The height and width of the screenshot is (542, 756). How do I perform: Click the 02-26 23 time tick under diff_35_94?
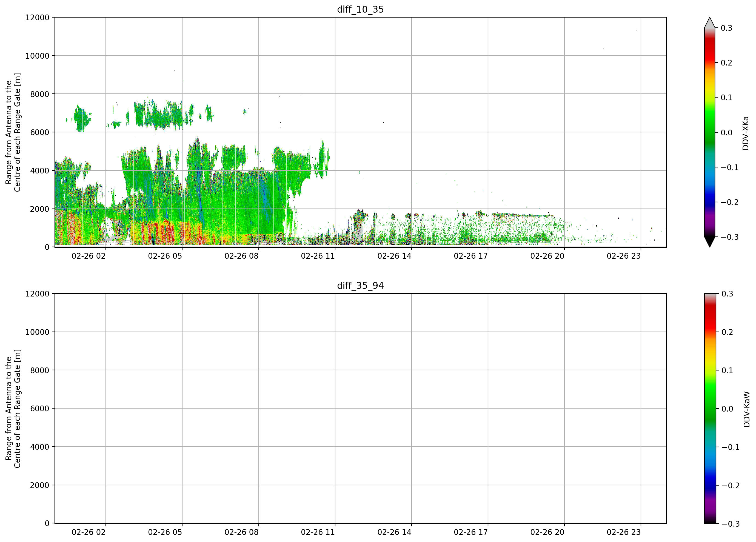pos(624,532)
